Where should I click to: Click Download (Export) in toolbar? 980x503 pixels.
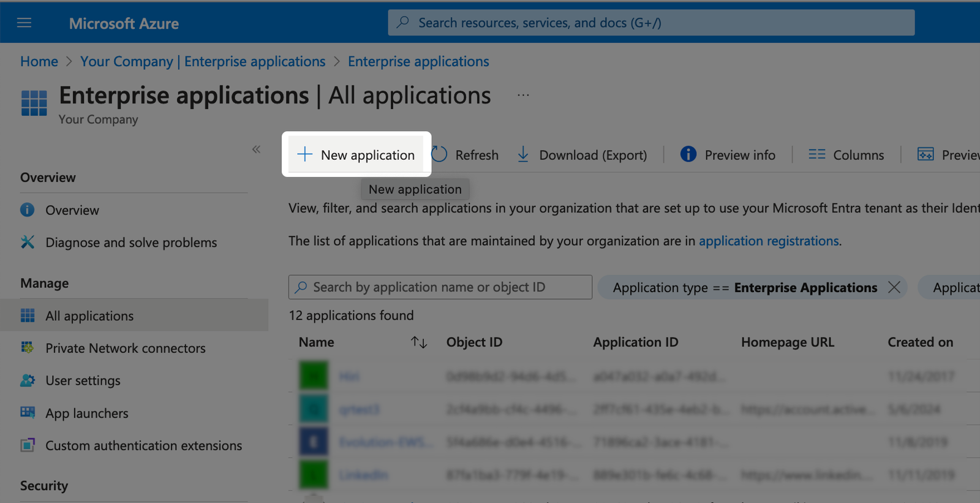(582, 155)
